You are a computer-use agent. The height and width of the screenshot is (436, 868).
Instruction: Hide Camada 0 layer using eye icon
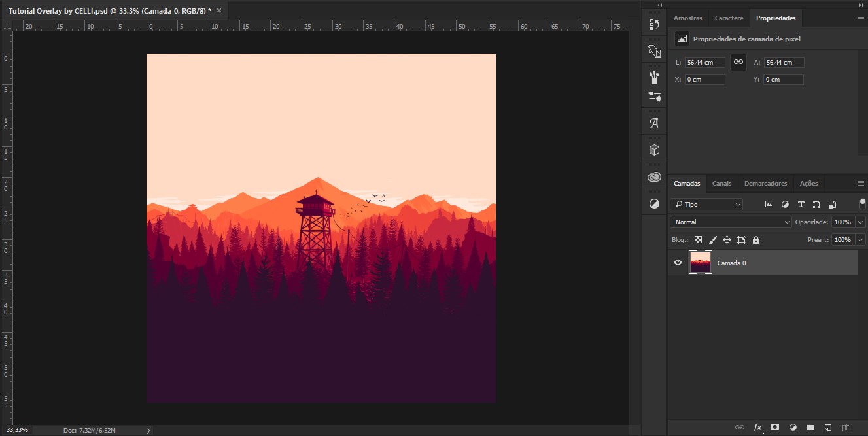(678, 263)
